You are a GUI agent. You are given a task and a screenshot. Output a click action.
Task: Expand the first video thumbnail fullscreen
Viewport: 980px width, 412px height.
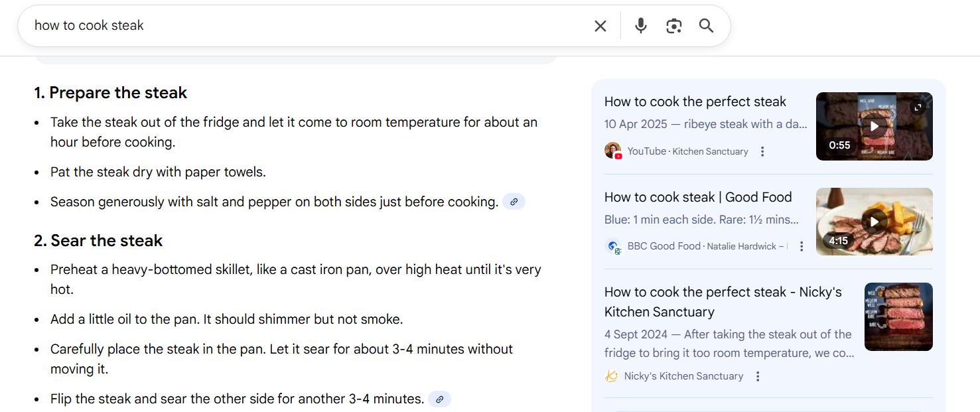coord(918,106)
